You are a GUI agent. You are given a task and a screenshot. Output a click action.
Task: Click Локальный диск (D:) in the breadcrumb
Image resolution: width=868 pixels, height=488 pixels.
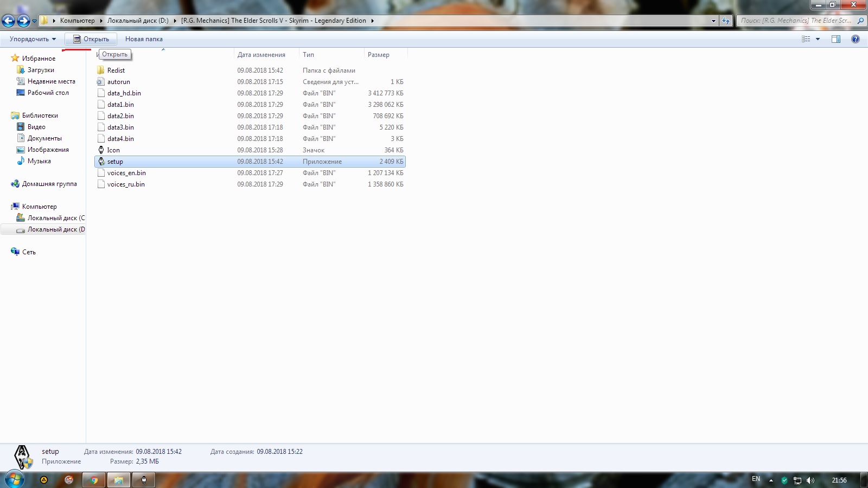click(x=138, y=21)
